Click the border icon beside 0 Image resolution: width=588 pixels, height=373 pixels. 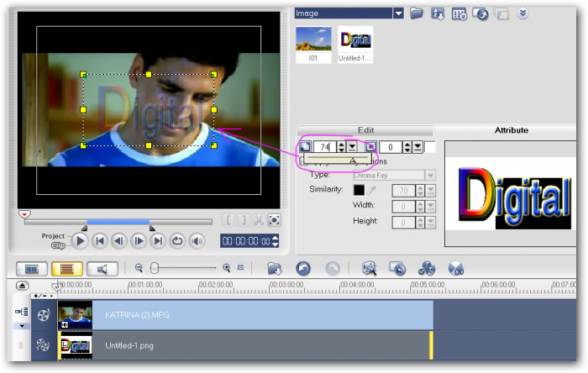[370, 146]
